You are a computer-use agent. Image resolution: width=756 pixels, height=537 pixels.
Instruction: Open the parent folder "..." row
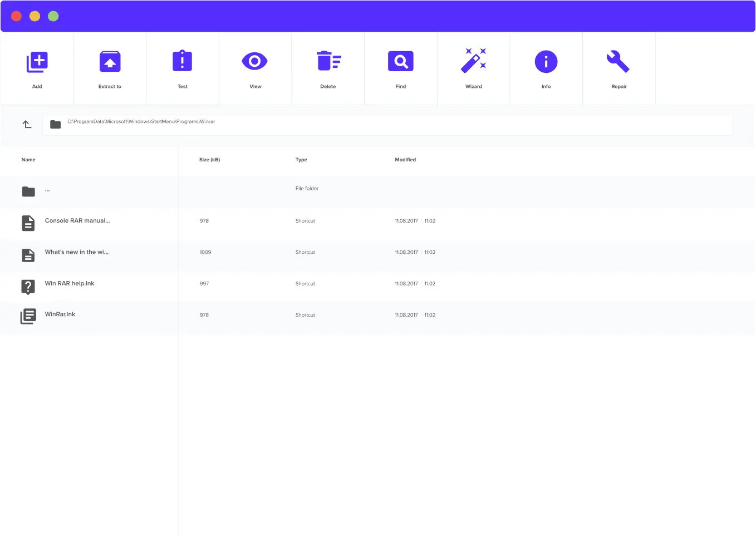pos(47,191)
